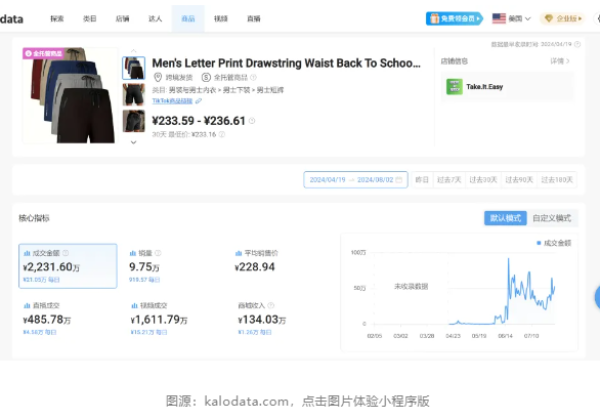Image resolution: width=600 pixels, height=420 pixels.
Task: Open the 达人 nav tab
Action: (155, 19)
